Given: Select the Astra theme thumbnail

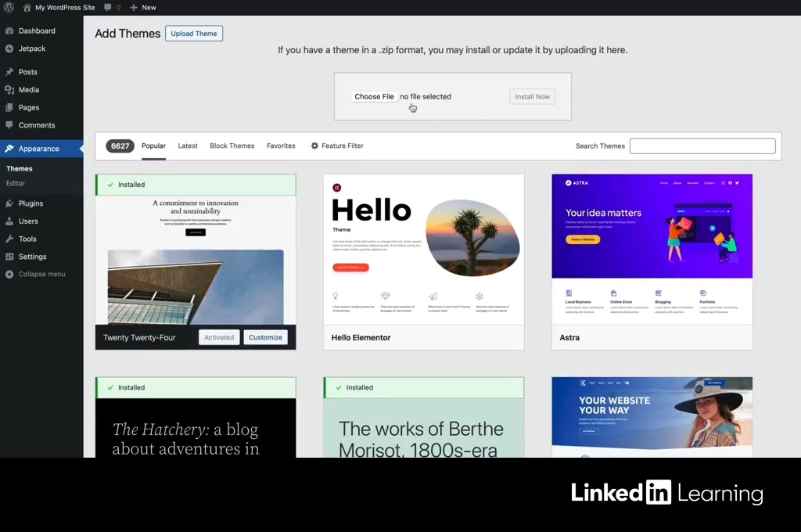Looking at the screenshot, I should click(x=652, y=249).
